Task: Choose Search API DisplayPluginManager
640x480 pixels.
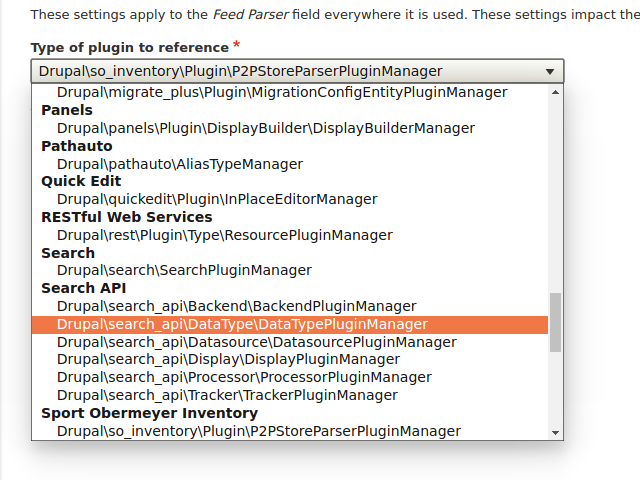Action: [228, 359]
